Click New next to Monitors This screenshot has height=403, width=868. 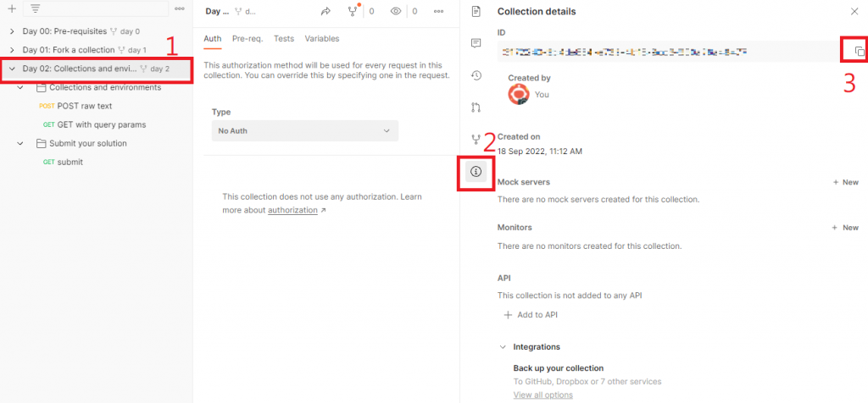pos(846,228)
